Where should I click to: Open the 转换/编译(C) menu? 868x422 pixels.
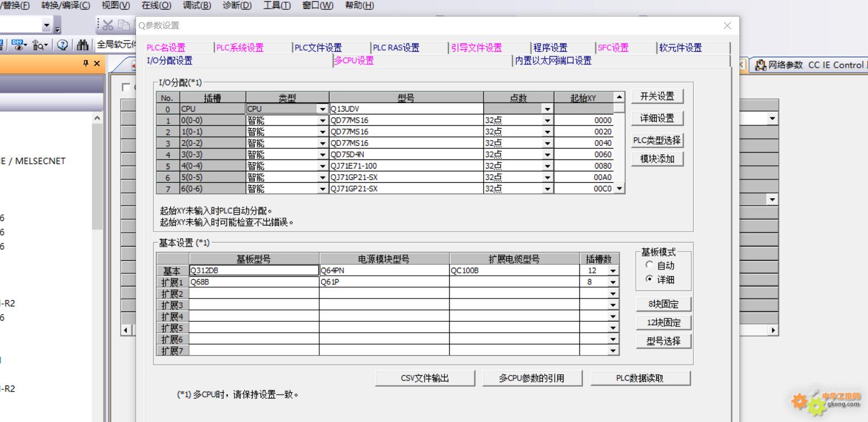65,6
